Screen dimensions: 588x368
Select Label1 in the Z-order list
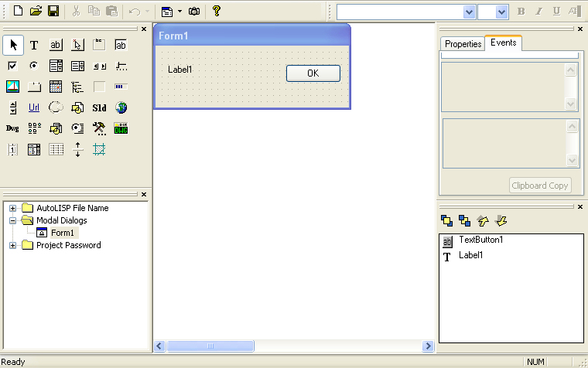click(x=471, y=255)
